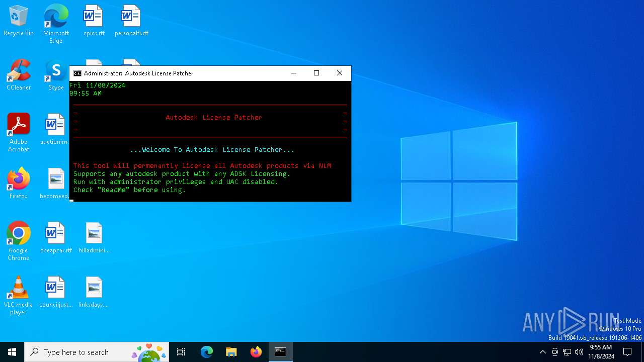Select the linksdays image file
This screenshot has height=362, width=644.
click(94, 292)
